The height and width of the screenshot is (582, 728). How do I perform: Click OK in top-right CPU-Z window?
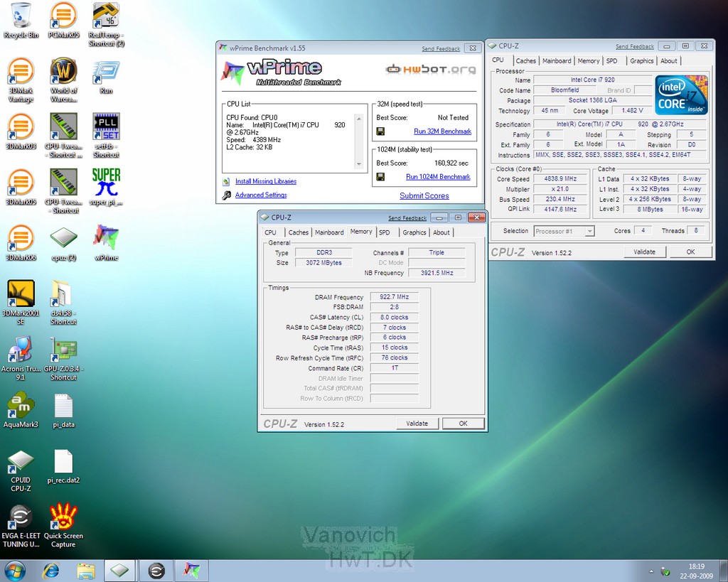click(x=690, y=252)
